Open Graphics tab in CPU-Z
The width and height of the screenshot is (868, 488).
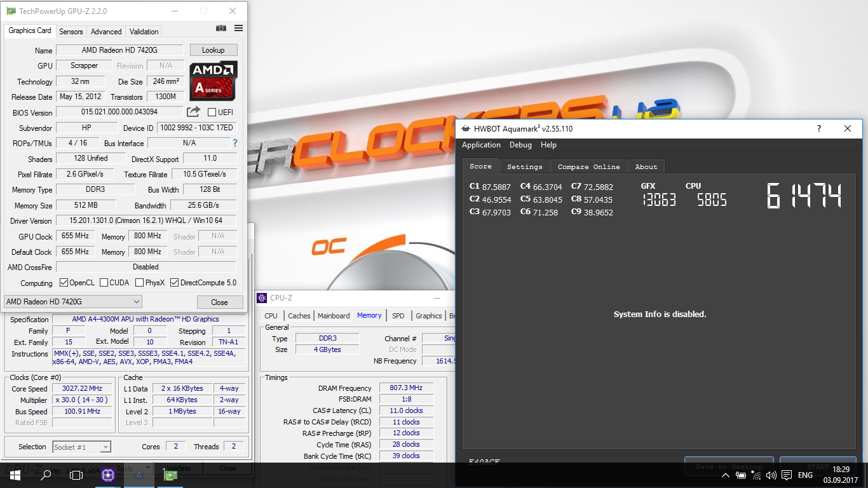tap(429, 316)
